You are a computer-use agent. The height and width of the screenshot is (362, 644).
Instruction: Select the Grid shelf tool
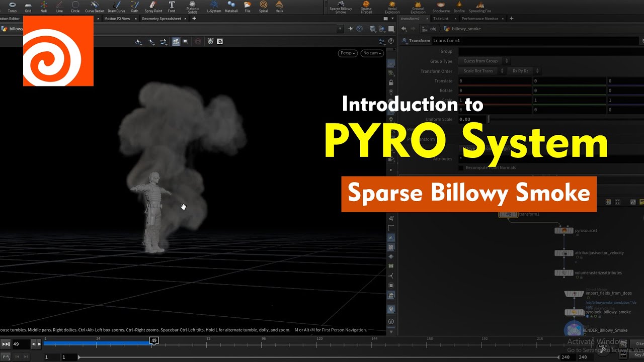(28, 7)
